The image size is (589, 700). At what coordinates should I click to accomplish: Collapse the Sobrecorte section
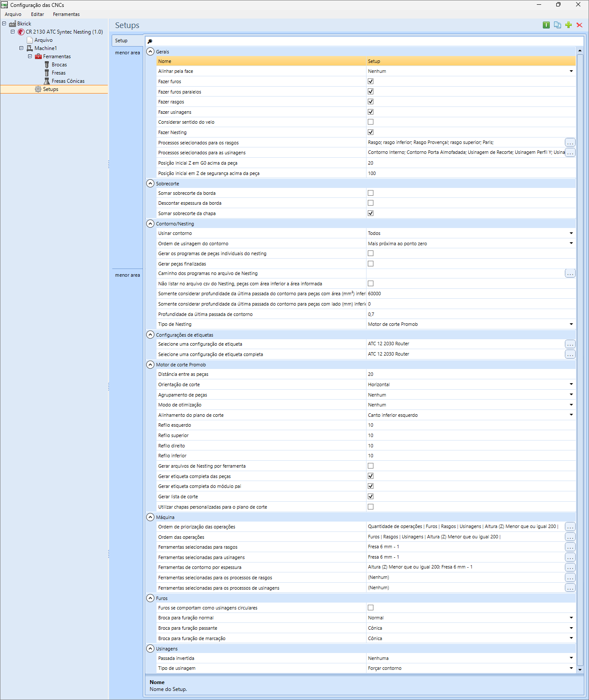click(x=150, y=184)
